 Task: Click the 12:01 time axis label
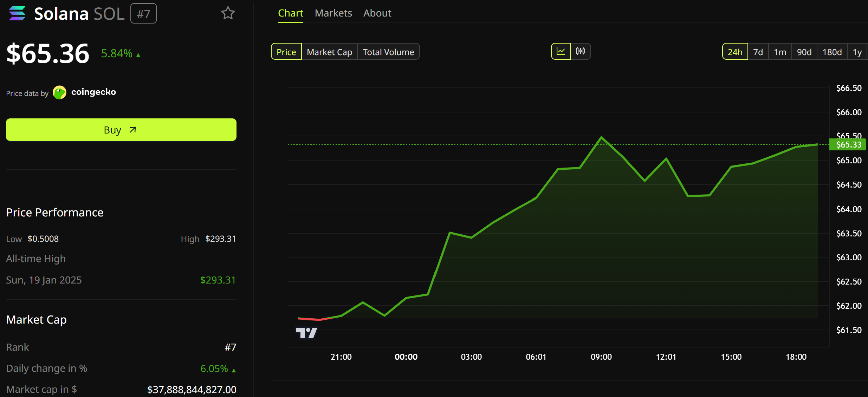tap(666, 357)
